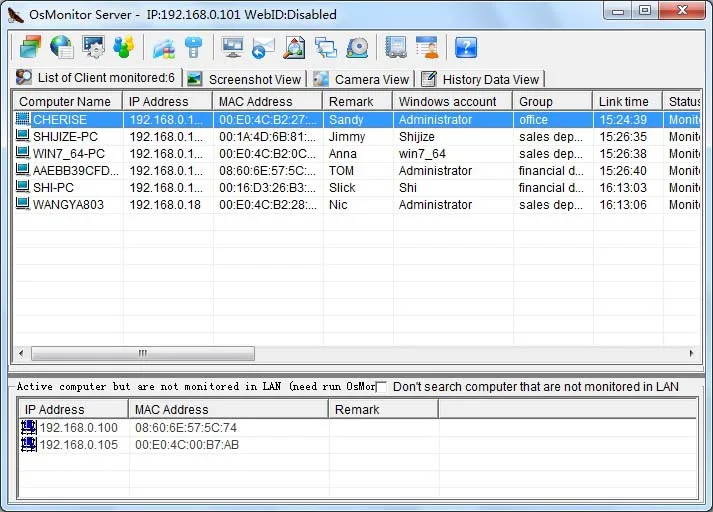Sort by the Computer Name column header

(x=65, y=101)
